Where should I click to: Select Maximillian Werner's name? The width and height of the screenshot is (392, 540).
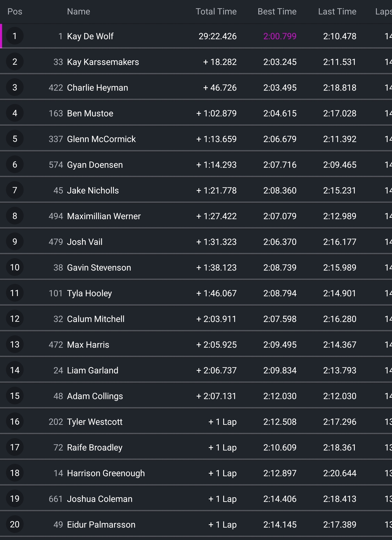tap(104, 216)
